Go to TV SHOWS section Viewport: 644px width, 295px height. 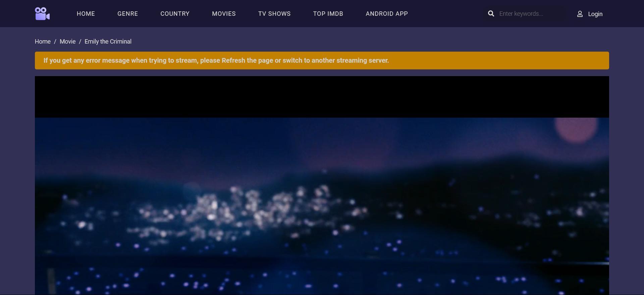click(274, 14)
